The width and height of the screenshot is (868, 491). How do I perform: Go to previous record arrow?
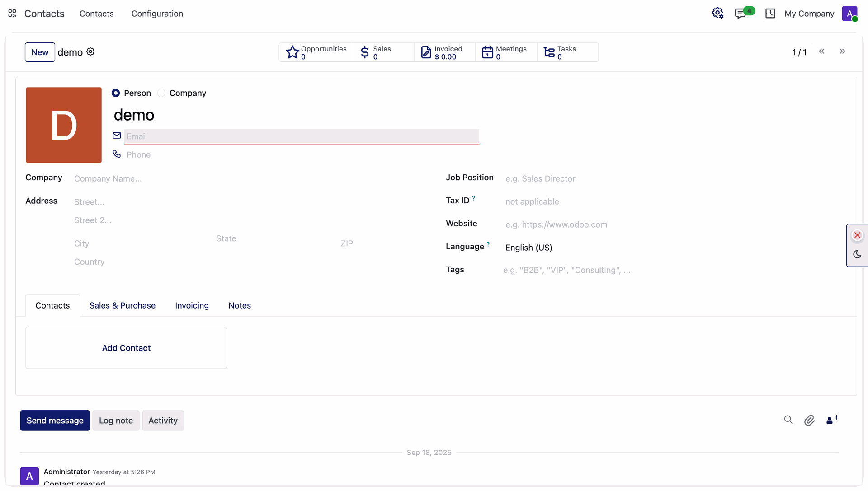pos(821,51)
